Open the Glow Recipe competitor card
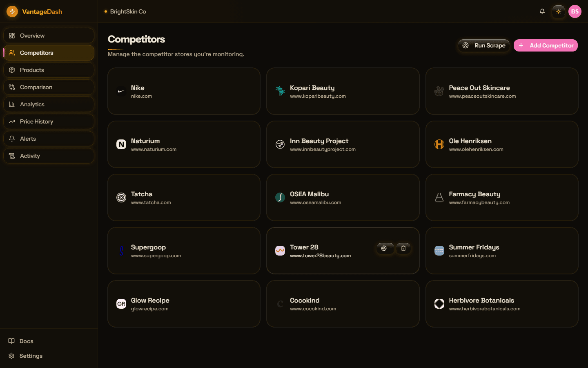The width and height of the screenshot is (588, 368). coord(184,304)
